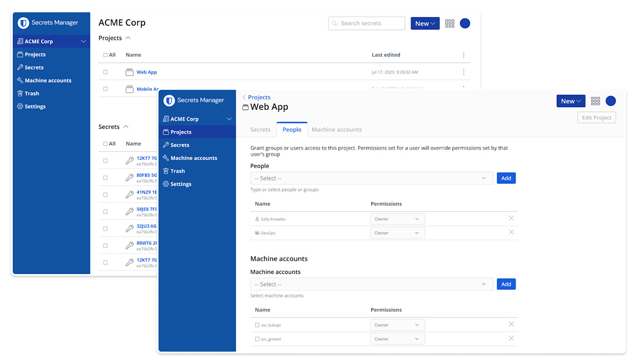Click the Search secrets field
This screenshot has height=364, width=637.
click(x=366, y=23)
